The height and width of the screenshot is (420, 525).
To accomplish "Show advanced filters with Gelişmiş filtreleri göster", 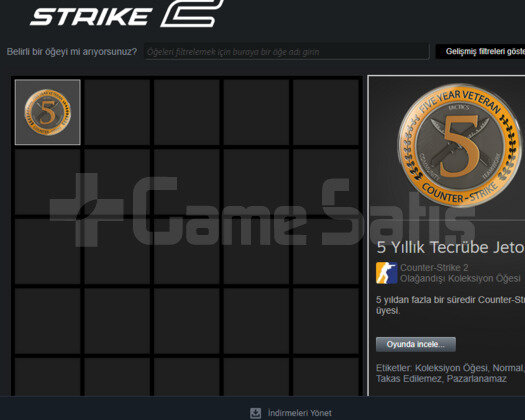I will click(480, 52).
